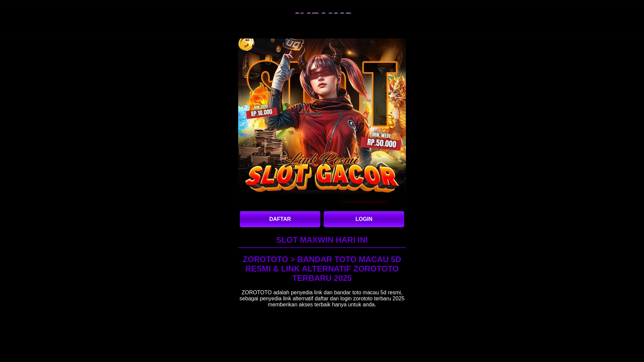The width and height of the screenshot is (644, 362).
Task: Click the partially visible logo at the top
Action: [x=323, y=15]
